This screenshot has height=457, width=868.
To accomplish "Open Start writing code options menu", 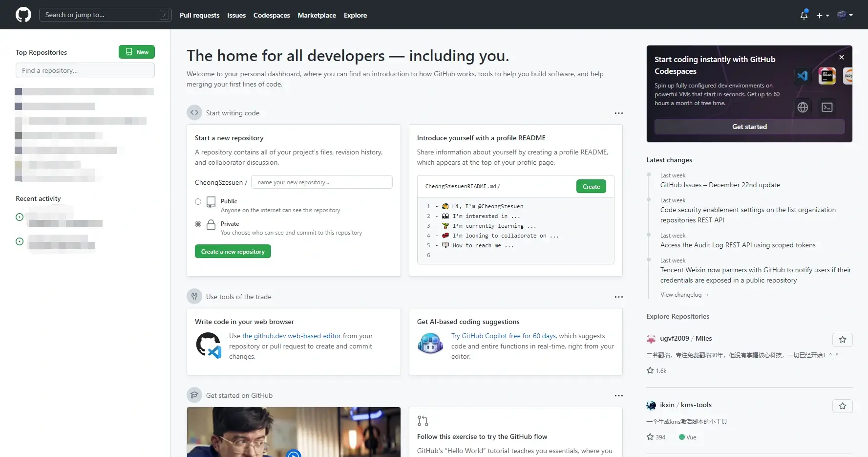I will click(x=618, y=113).
